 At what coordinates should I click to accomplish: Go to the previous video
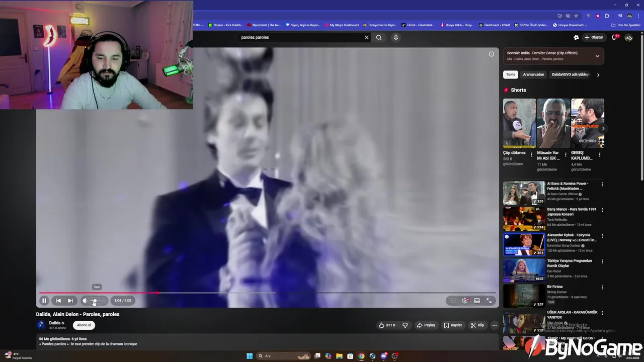click(x=58, y=301)
